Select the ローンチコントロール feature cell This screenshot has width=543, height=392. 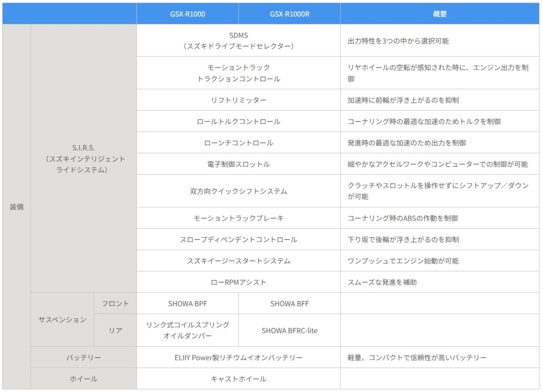coord(238,143)
